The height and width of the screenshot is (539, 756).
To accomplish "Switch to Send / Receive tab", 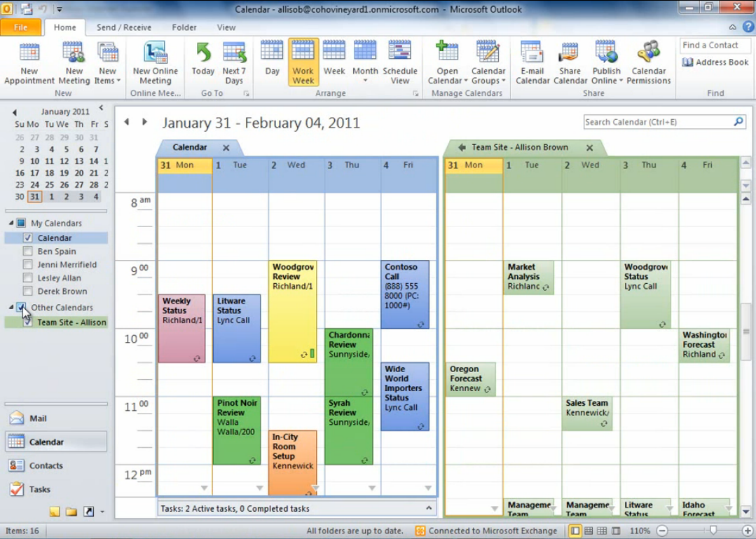I will (x=124, y=27).
